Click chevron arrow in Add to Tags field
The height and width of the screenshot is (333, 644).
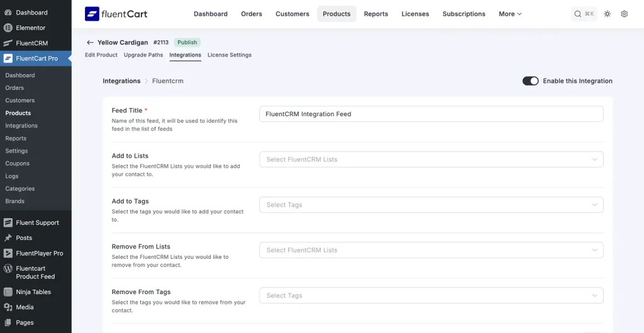tap(594, 205)
